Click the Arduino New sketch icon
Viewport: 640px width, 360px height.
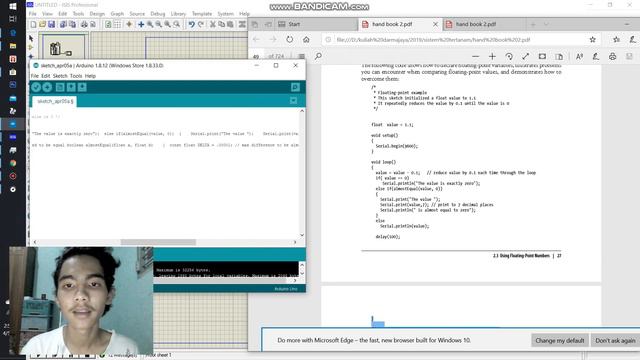point(60,87)
